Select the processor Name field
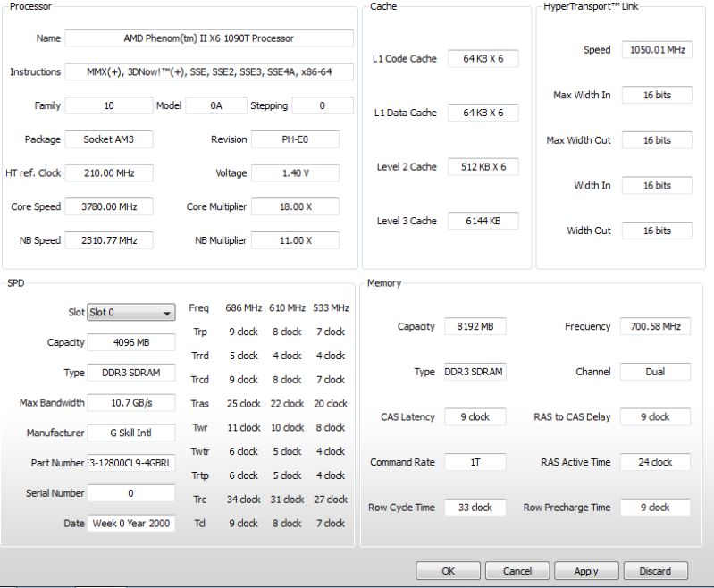Screen dimensions: 714x588 [209, 38]
